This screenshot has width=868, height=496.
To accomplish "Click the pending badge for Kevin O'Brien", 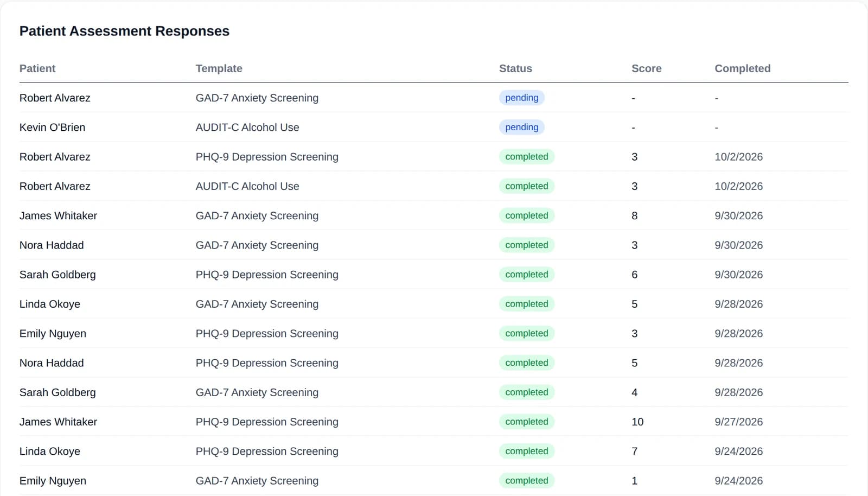I will point(522,127).
